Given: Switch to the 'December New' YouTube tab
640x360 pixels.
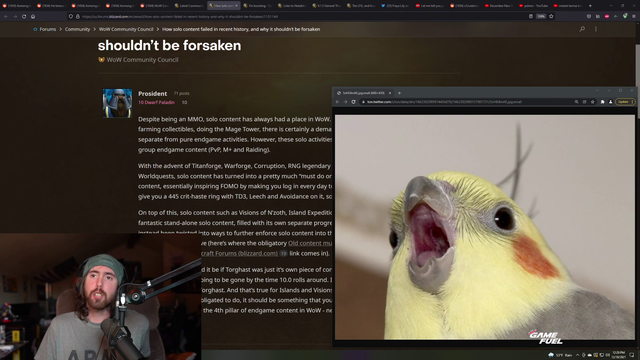Looking at the screenshot, I should pyautogui.click(x=499, y=6).
